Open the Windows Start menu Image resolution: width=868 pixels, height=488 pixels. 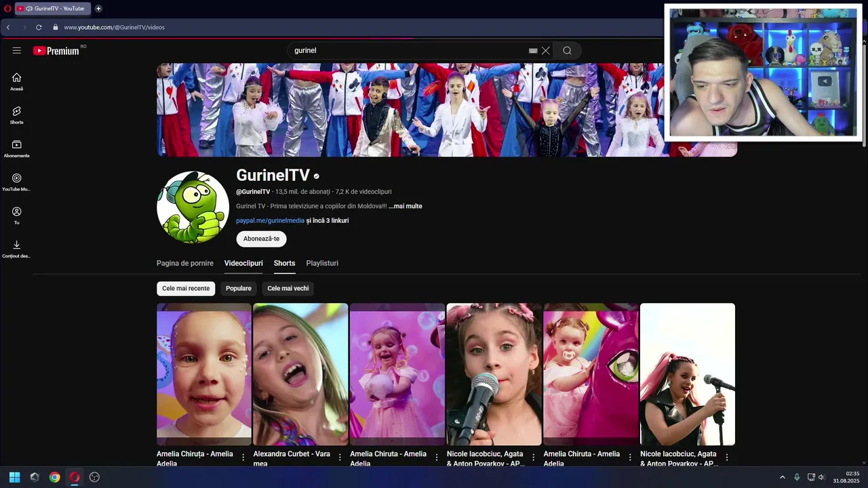click(14, 477)
